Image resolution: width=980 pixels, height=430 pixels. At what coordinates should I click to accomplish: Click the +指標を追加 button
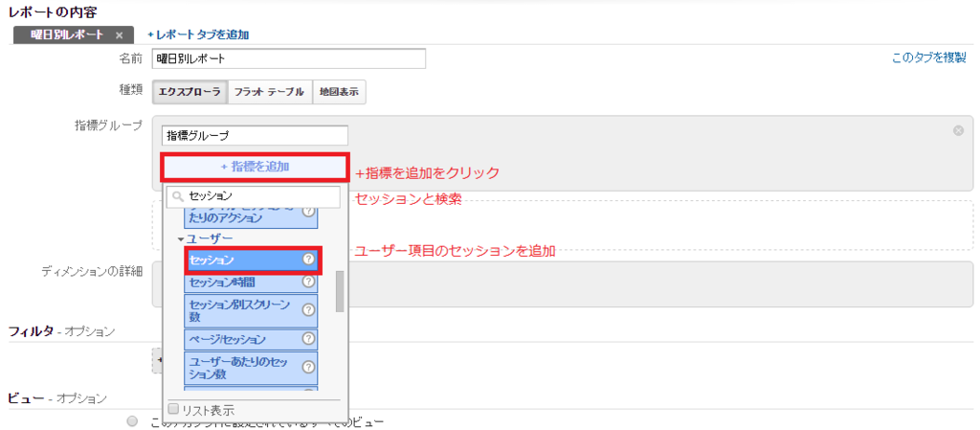pos(255,167)
